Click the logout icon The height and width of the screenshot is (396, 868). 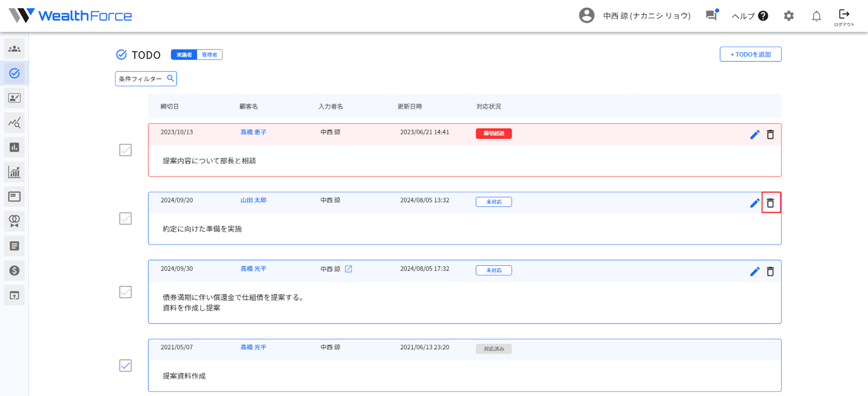coord(844,17)
